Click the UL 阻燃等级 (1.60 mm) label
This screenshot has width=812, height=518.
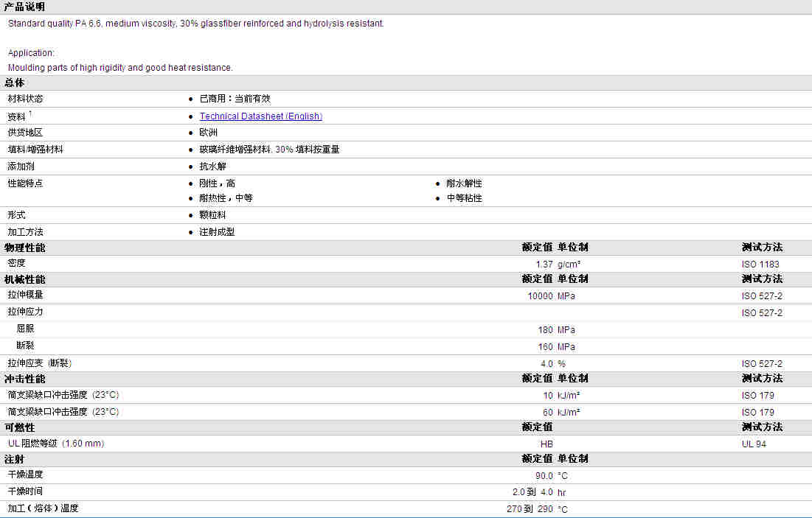pyautogui.click(x=56, y=444)
